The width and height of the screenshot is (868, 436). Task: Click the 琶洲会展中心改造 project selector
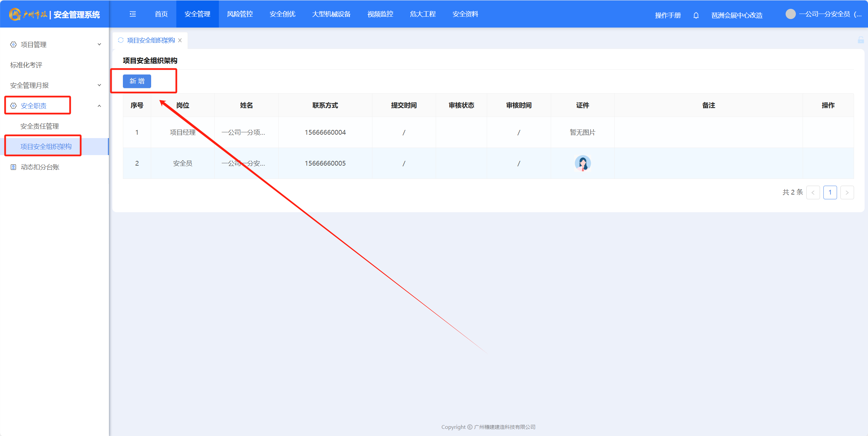pos(737,15)
